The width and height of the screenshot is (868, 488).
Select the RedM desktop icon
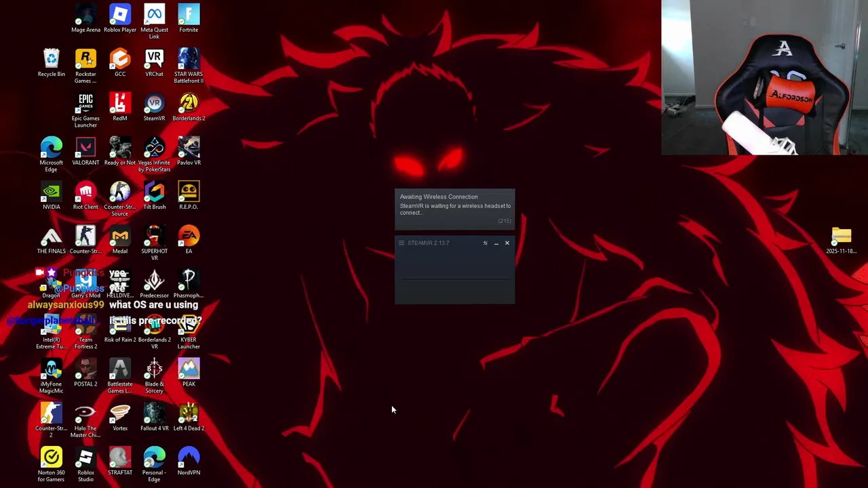point(120,107)
